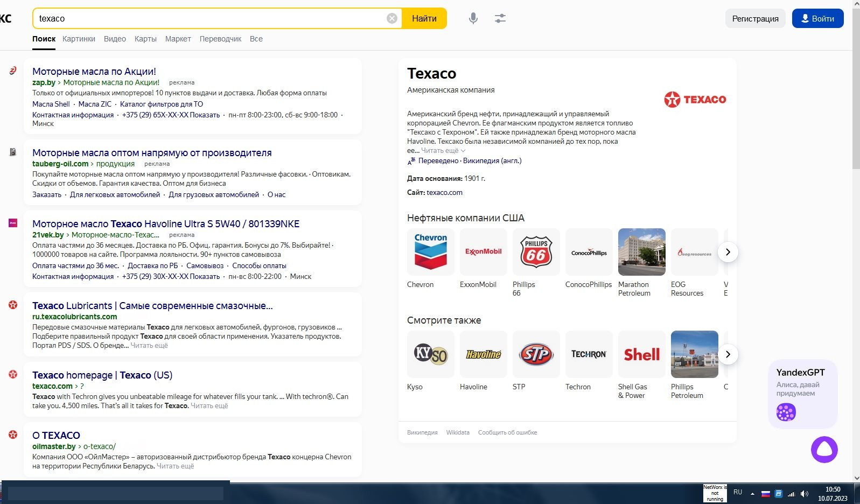The image size is (860, 504).
Task: Open the Kyso card logo
Action: [x=431, y=354]
